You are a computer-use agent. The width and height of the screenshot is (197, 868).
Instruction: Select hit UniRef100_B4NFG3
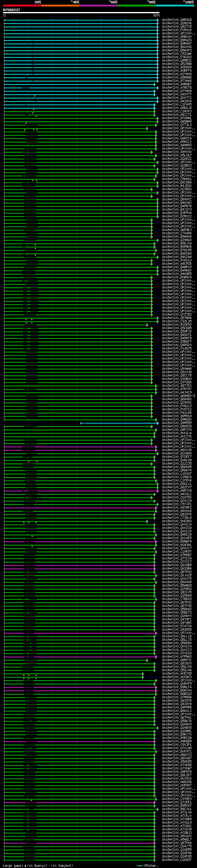tap(177, 267)
